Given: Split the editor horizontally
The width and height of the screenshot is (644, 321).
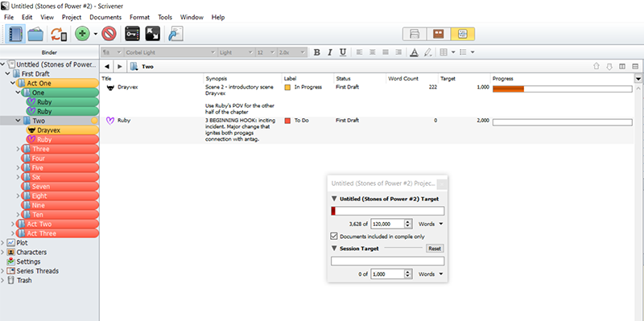Looking at the screenshot, I should pos(635,67).
